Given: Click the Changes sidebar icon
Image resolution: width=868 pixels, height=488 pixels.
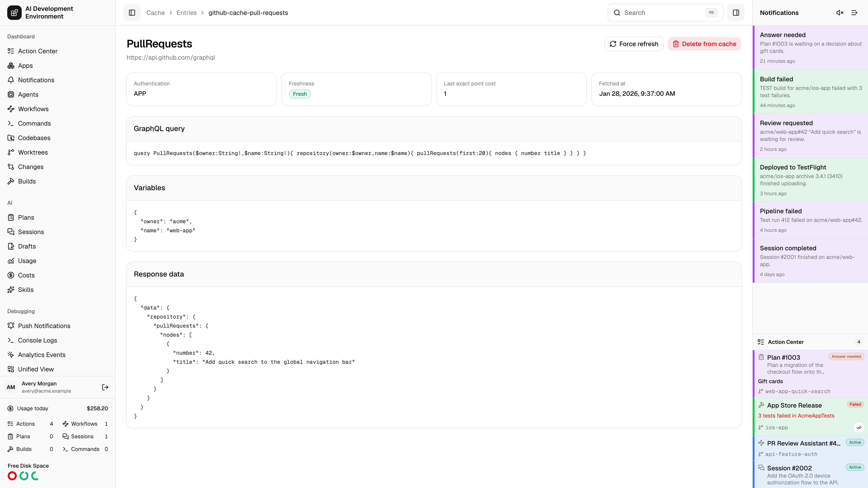Looking at the screenshot, I should (11, 167).
